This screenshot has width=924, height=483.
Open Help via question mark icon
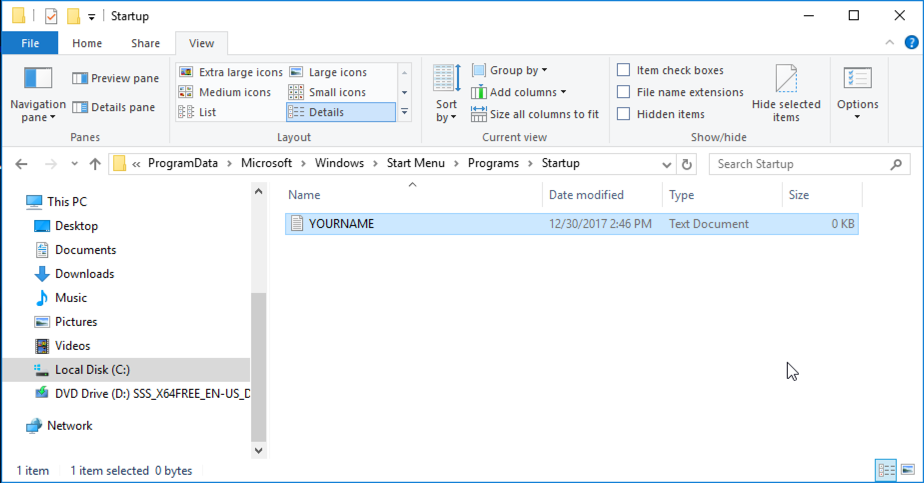point(911,42)
